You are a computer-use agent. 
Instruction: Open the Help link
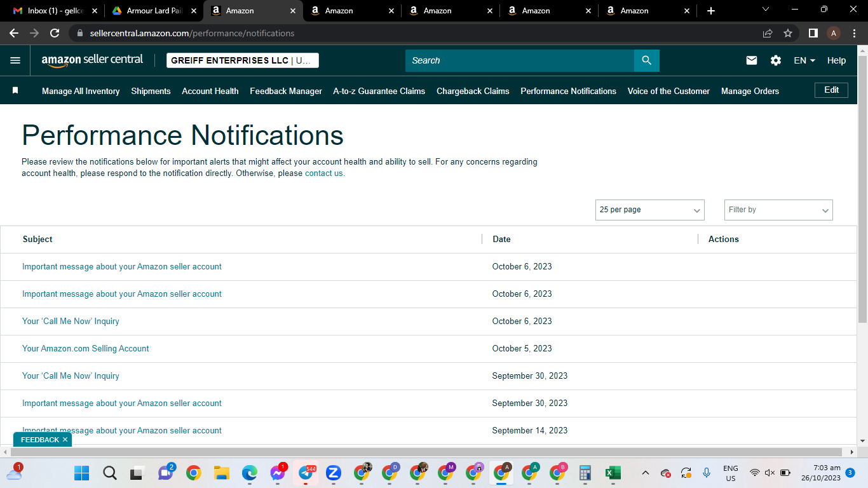836,60
